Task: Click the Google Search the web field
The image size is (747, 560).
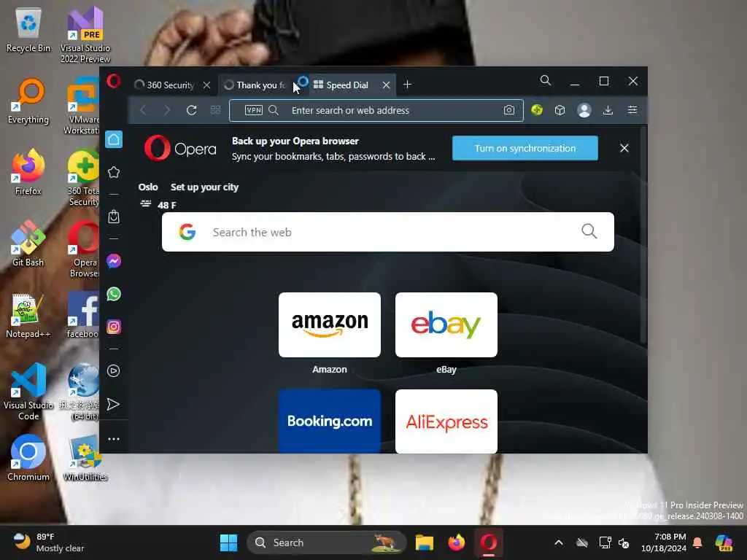Action: 388,232
